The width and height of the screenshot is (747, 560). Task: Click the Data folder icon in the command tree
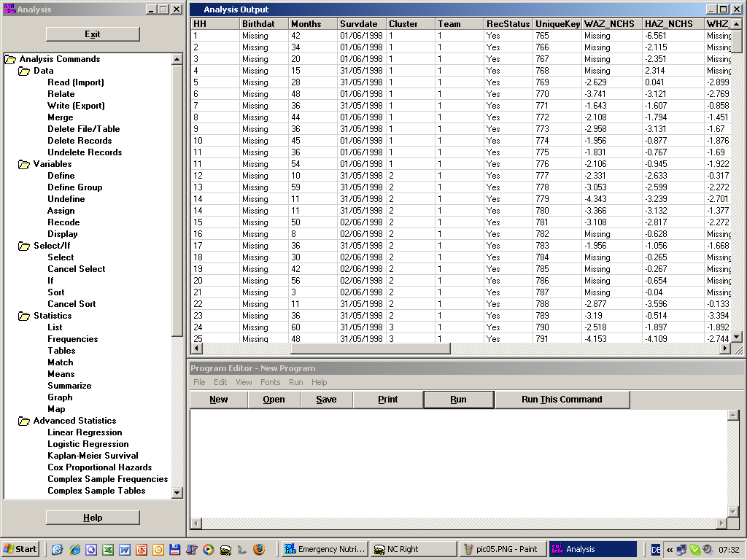[25, 71]
